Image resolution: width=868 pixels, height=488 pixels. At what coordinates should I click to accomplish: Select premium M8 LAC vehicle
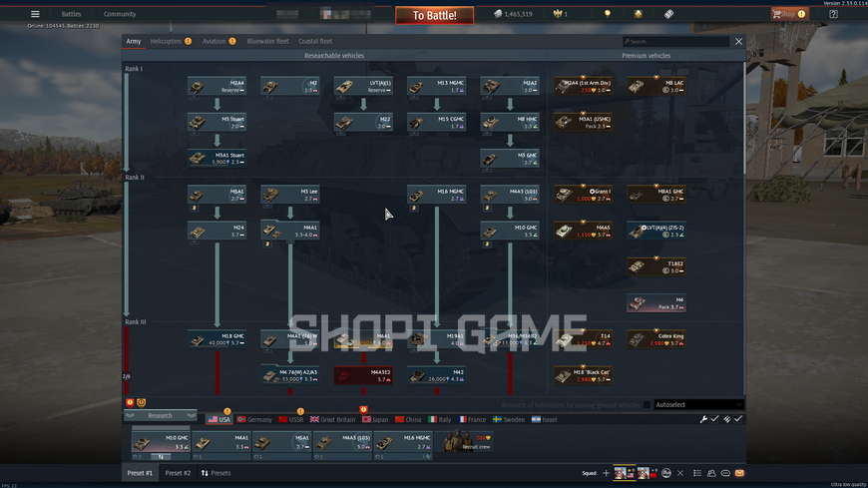[x=656, y=86]
